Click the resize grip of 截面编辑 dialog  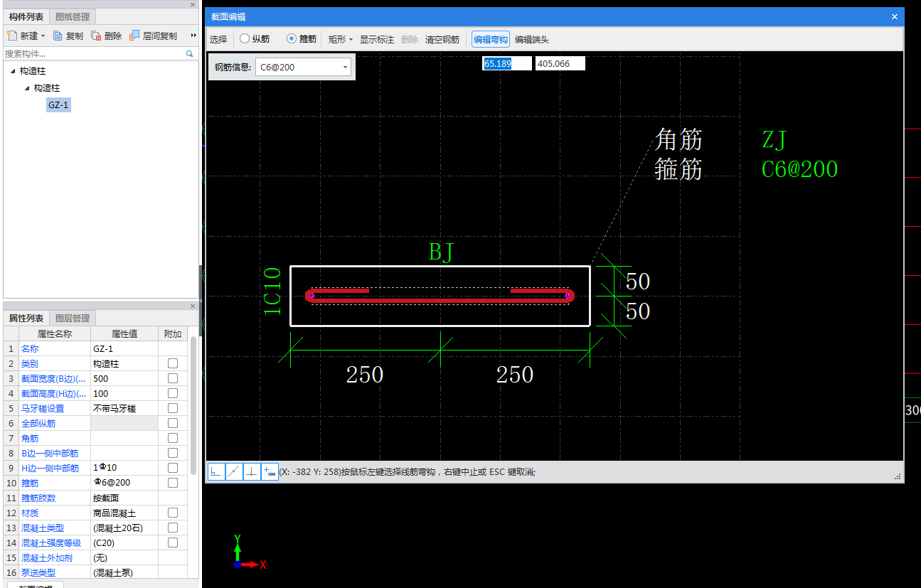[x=898, y=476]
